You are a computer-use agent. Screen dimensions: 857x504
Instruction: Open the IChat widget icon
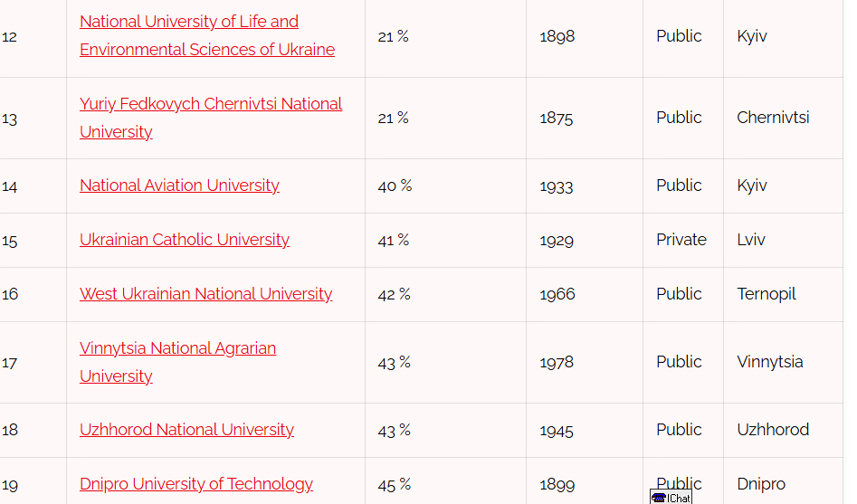(671, 497)
